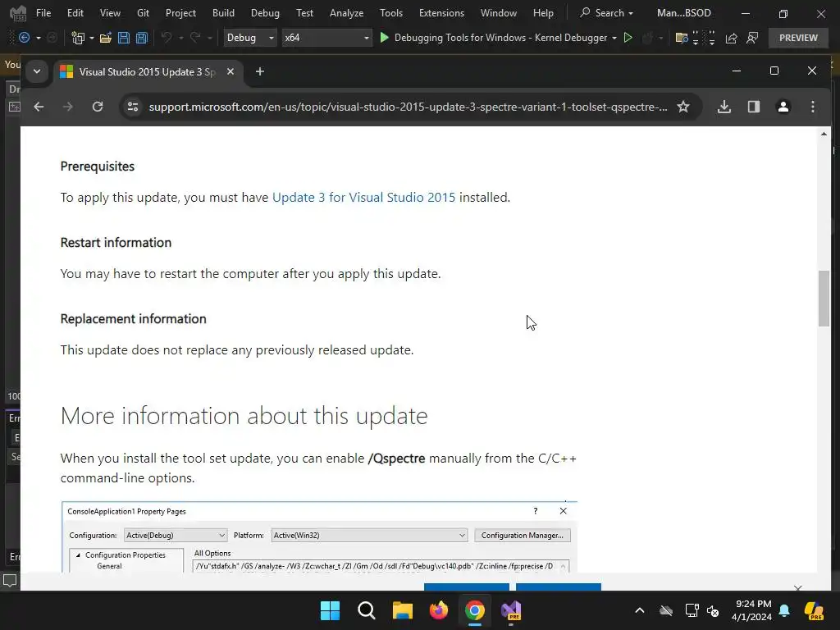The image size is (840, 630).
Task: Click the Prerequisites heading
Action: 98,166
